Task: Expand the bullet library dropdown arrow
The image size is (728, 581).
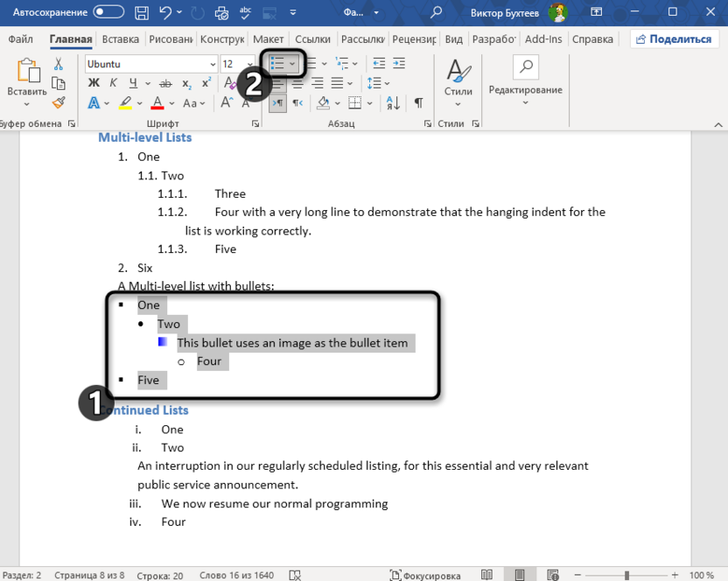Action: pyautogui.click(x=292, y=64)
